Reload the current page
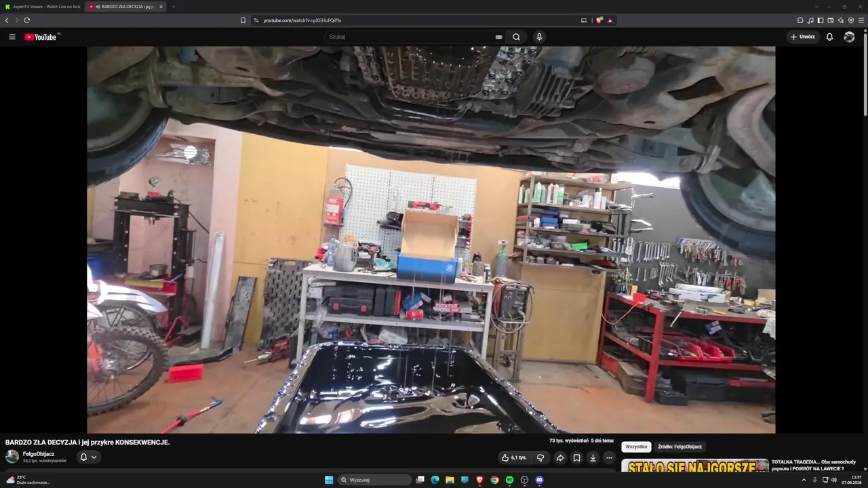Viewport: 868px width, 488px height. (27, 20)
